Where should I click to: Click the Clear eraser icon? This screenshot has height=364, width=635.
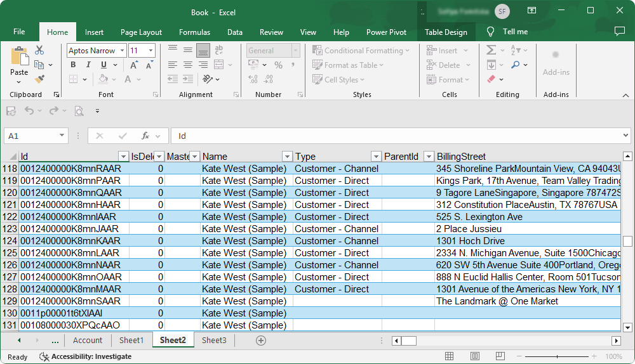coord(491,79)
